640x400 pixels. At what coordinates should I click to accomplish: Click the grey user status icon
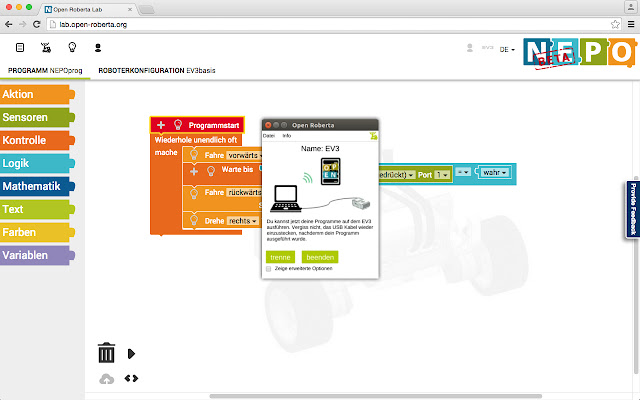pos(470,48)
